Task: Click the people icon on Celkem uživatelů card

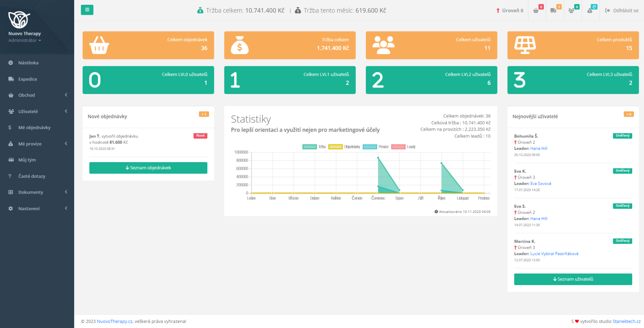Action: click(x=383, y=45)
